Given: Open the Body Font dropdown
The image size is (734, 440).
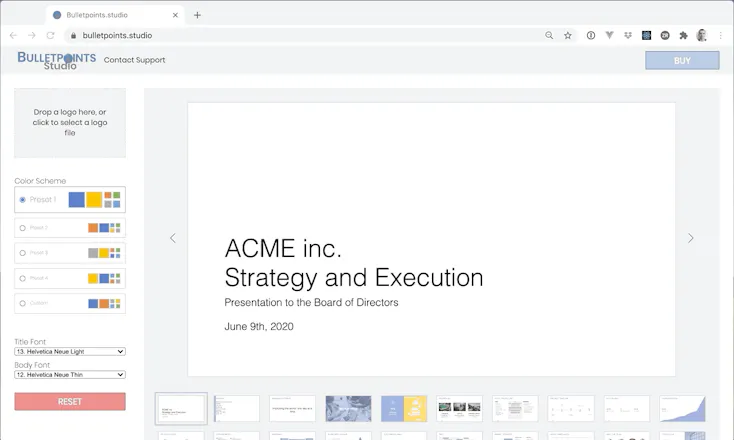Looking at the screenshot, I should [70, 374].
